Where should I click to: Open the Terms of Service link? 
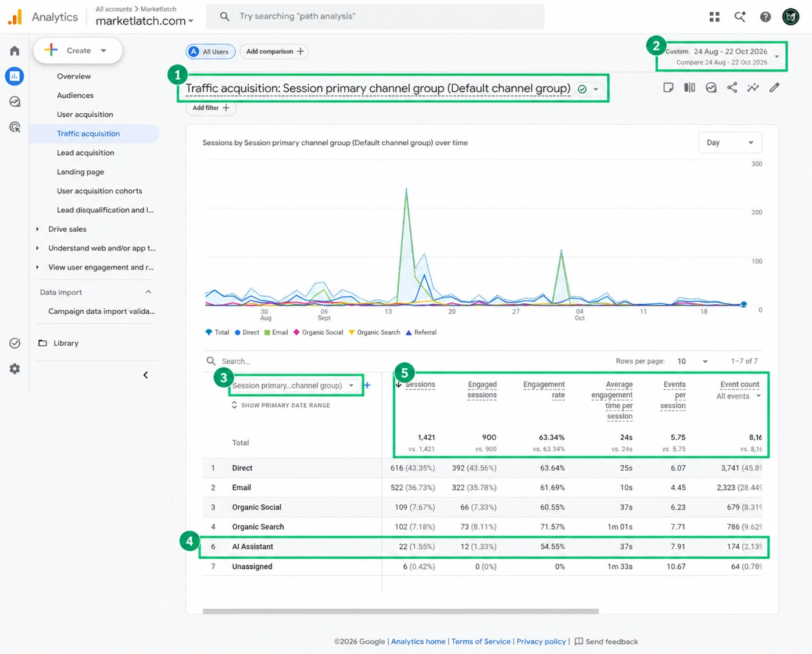(x=481, y=642)
